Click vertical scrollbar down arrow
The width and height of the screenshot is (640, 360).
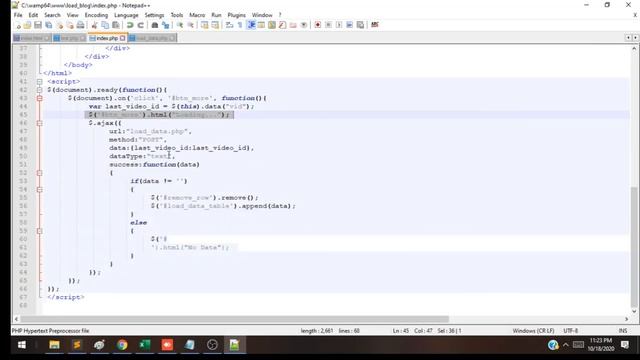[x=634, y=311]
